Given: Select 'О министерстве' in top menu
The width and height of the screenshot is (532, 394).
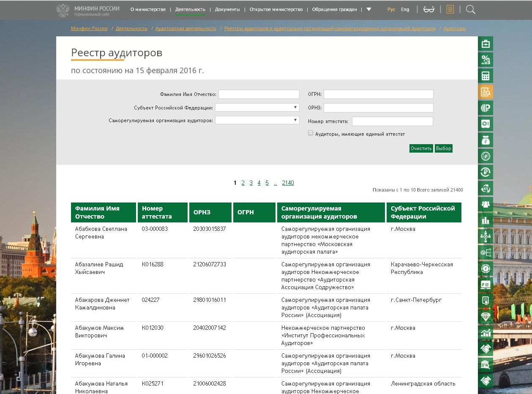Looking at the screenshot, I should click(x=148, y=9).
